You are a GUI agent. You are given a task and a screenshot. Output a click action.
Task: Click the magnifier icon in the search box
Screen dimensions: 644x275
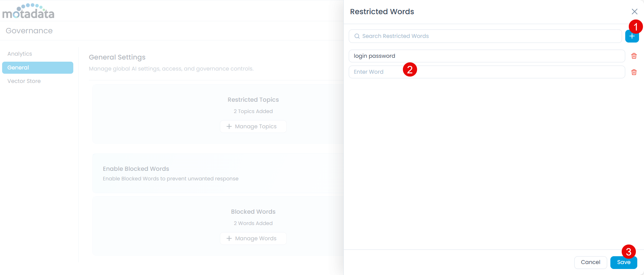(x=357, y=36)
